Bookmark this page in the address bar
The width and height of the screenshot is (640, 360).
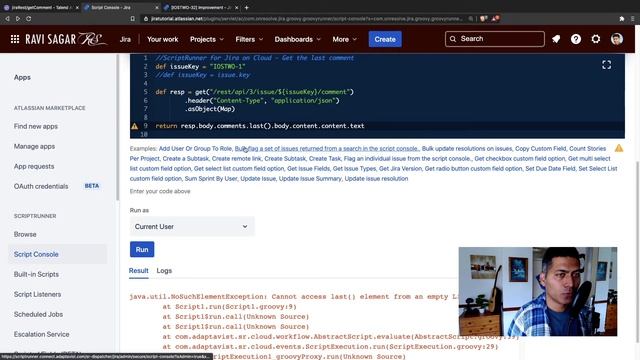click(133, 18)
